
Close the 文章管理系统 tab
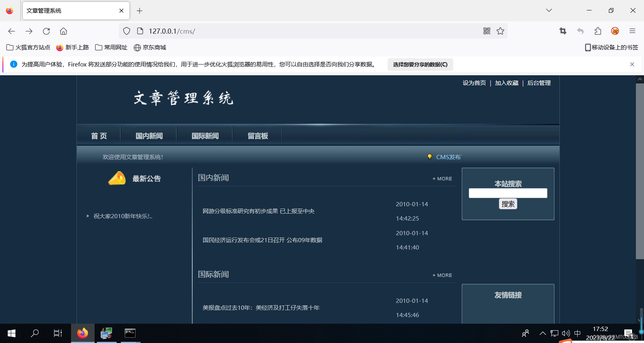tap(121, 11)
